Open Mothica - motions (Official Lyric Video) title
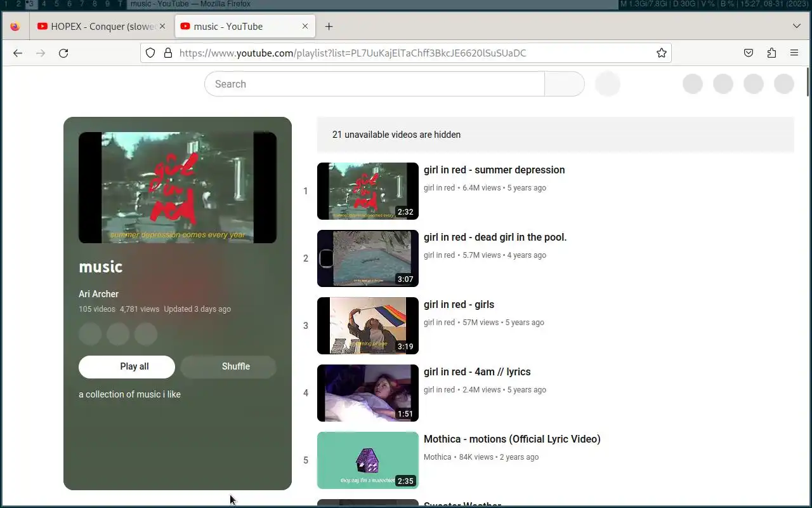This screenshot has height=508, width=812. pyautogui.click(x=512, y=439)
